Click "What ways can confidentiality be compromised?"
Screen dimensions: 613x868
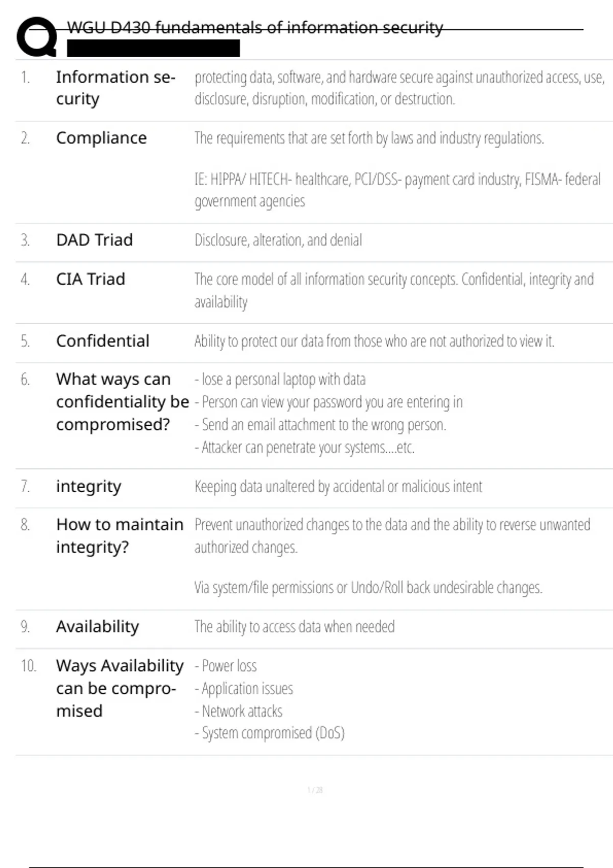(x=122, y=402)
